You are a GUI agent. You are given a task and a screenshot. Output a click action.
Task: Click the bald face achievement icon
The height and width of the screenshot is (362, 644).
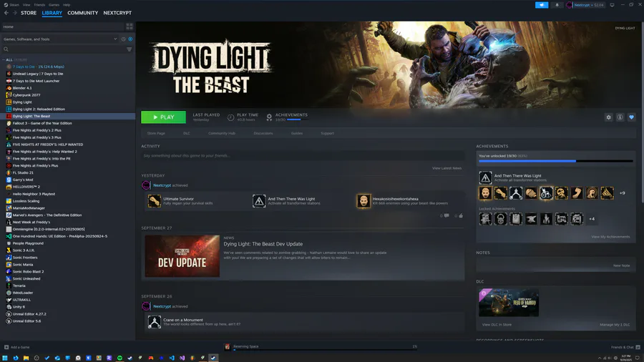pos(485,193)
